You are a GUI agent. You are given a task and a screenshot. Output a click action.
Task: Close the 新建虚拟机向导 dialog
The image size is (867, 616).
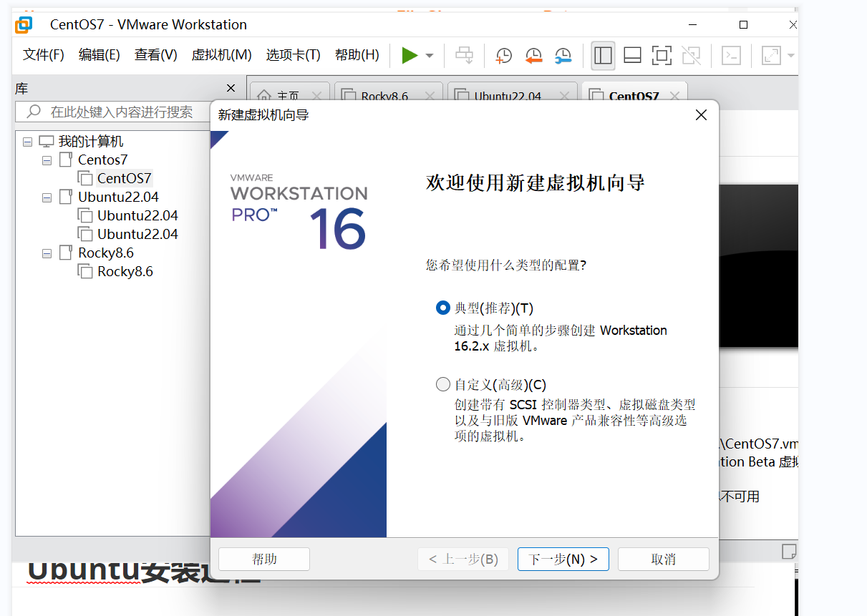701,114
